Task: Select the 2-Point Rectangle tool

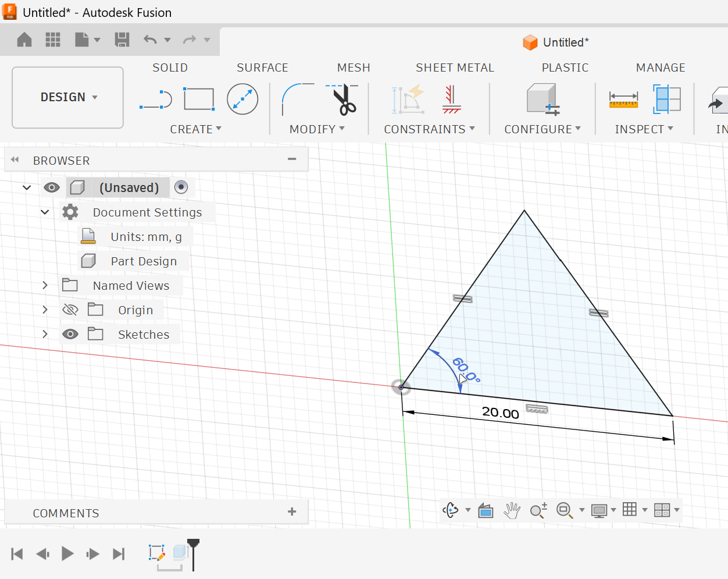Action: pos(199,99)
